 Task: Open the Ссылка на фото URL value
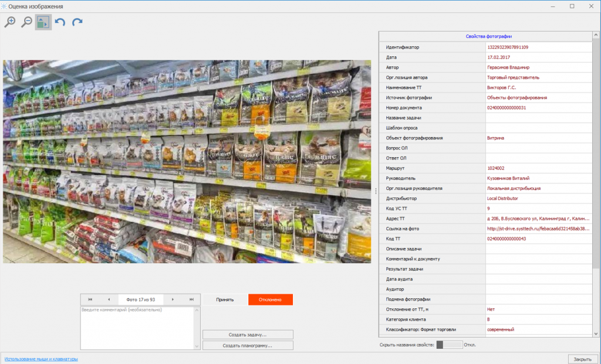[538, 229]
